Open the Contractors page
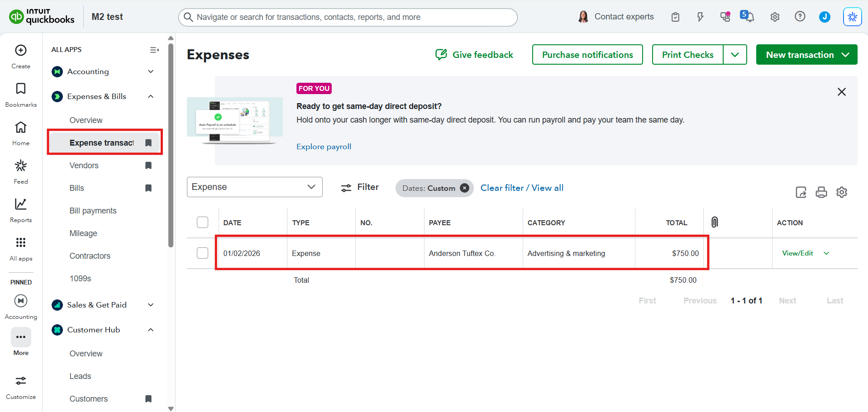The width and height of the screenshot is (868, 412). [x=90, y=256]
